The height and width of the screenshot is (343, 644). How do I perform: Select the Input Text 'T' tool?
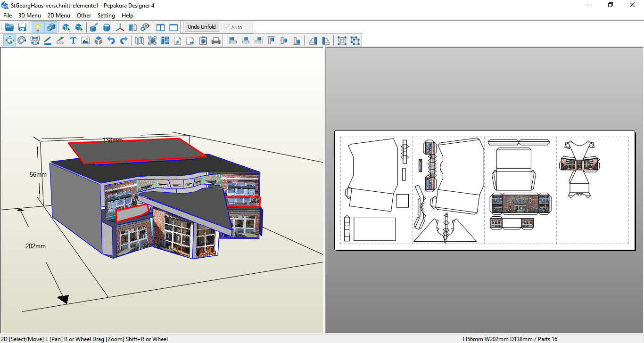click(x=73, y=41)
